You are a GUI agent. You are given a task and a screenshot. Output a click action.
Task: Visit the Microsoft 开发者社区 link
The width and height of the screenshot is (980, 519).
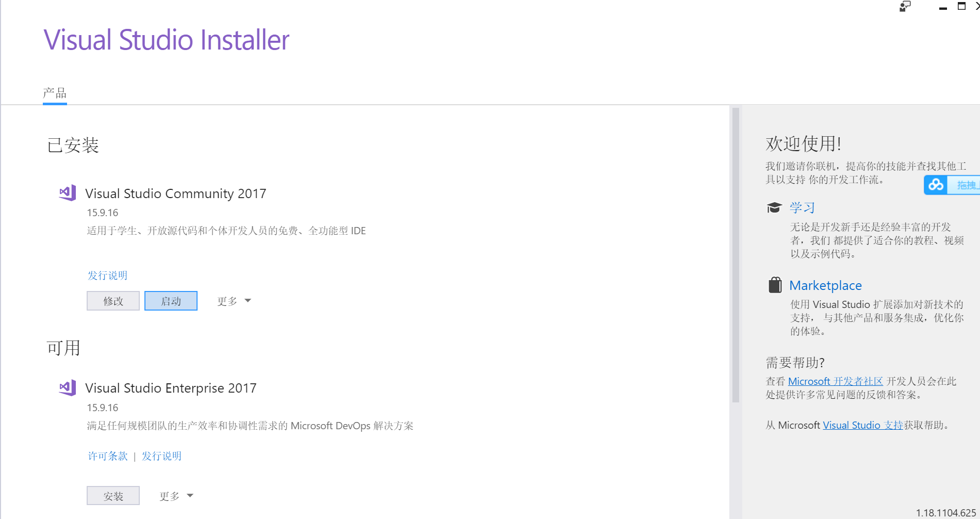tap(836, 381)
